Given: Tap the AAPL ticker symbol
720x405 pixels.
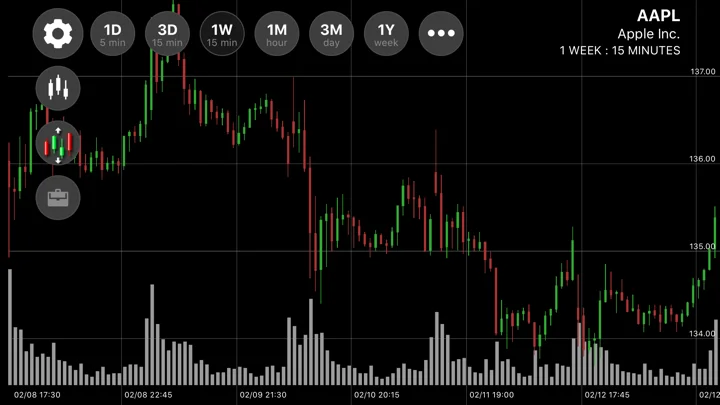Looking at the screenshot, I should coord(658,16).
